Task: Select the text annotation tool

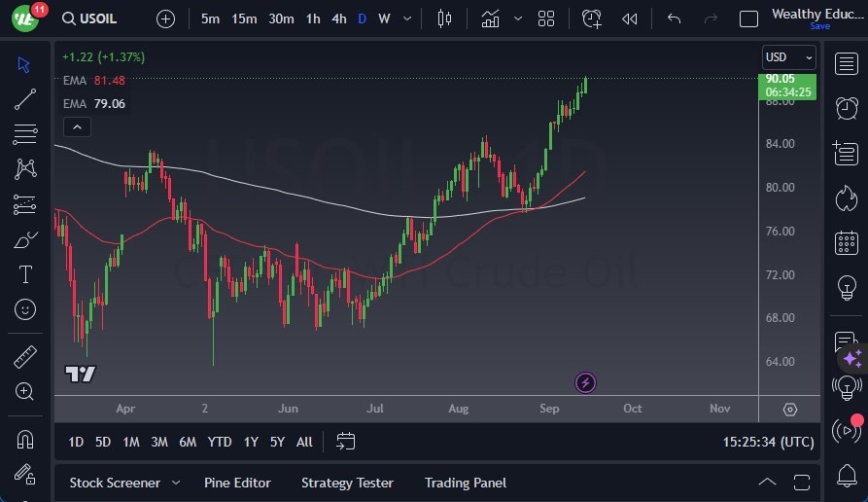Action: [25, 274]
